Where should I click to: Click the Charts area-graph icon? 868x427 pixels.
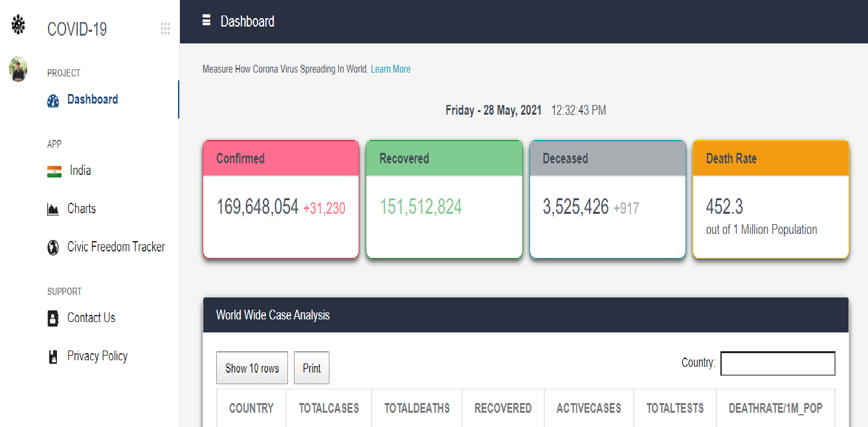click(x=53, y=209)
